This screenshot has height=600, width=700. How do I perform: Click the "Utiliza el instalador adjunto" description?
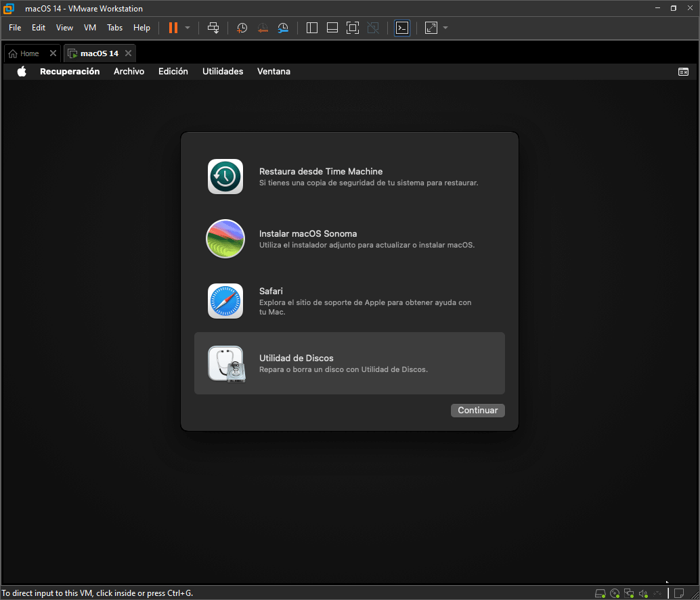click(367, 245)
